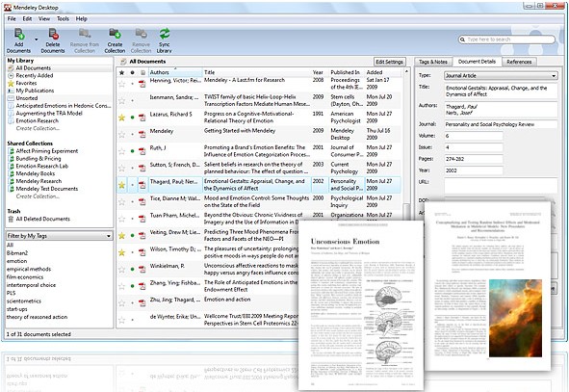Sort by the Year column header
This screenshot has height=392, width=569.
(320, 72)
